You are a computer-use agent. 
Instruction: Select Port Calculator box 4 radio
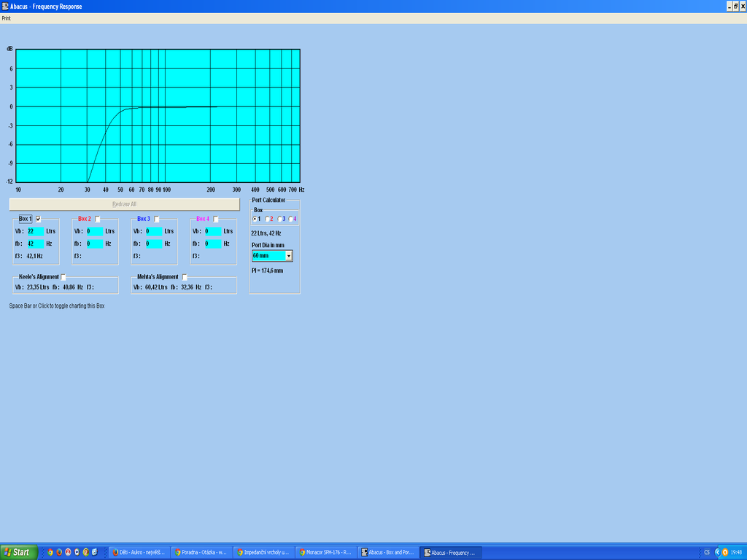(291, 219)
